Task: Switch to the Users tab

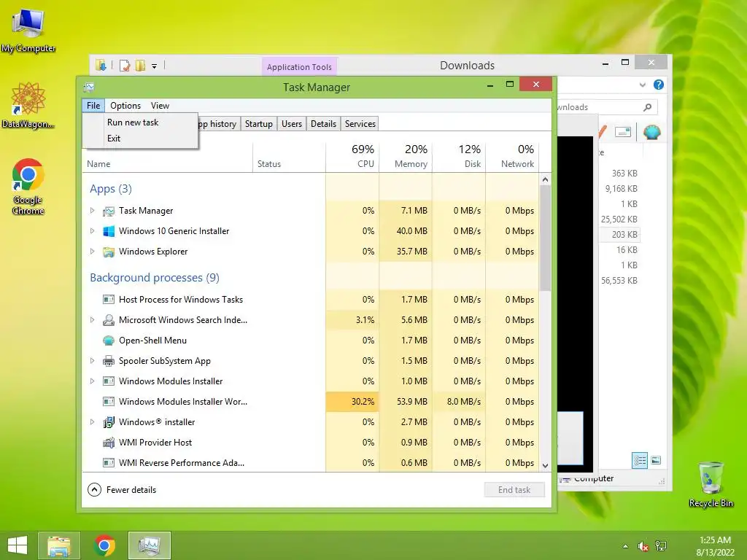Action: pos(292,124)
